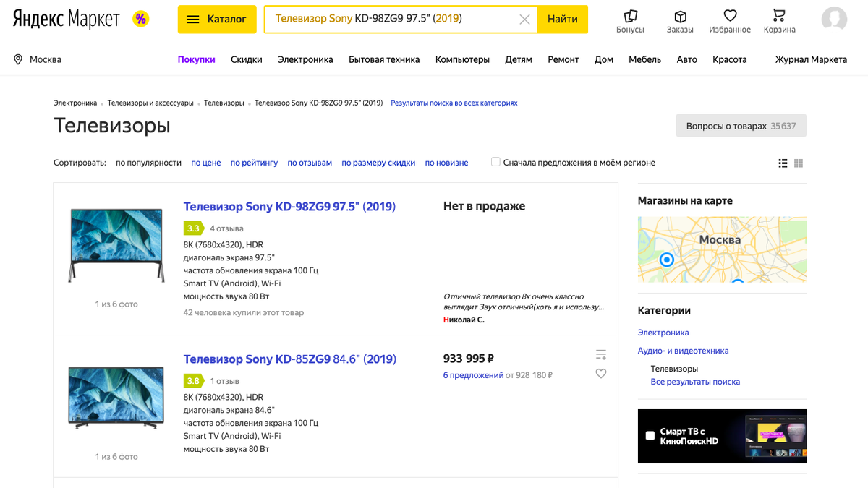This screenshot has height=488, width=868.
Task: Sort by по отзывам
Action: coord(310,163)
